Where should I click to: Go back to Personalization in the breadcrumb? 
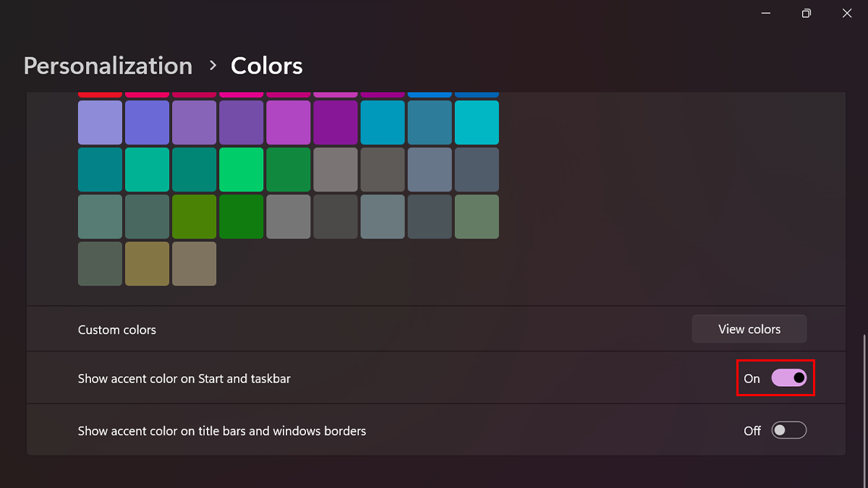pyautogui.click(x=108, y=66)
